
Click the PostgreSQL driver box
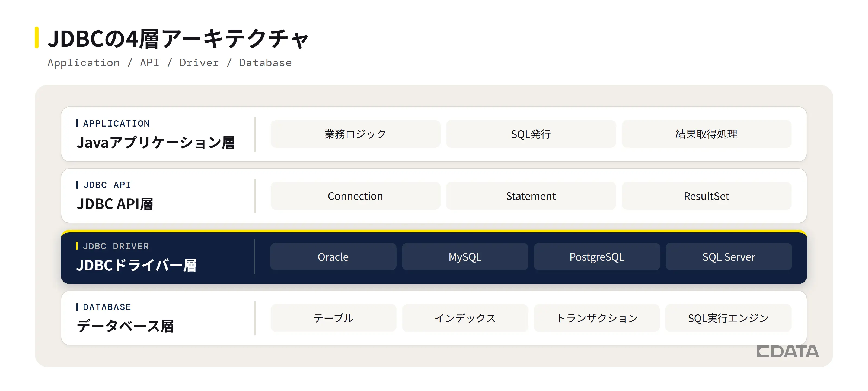pos(597,257)
